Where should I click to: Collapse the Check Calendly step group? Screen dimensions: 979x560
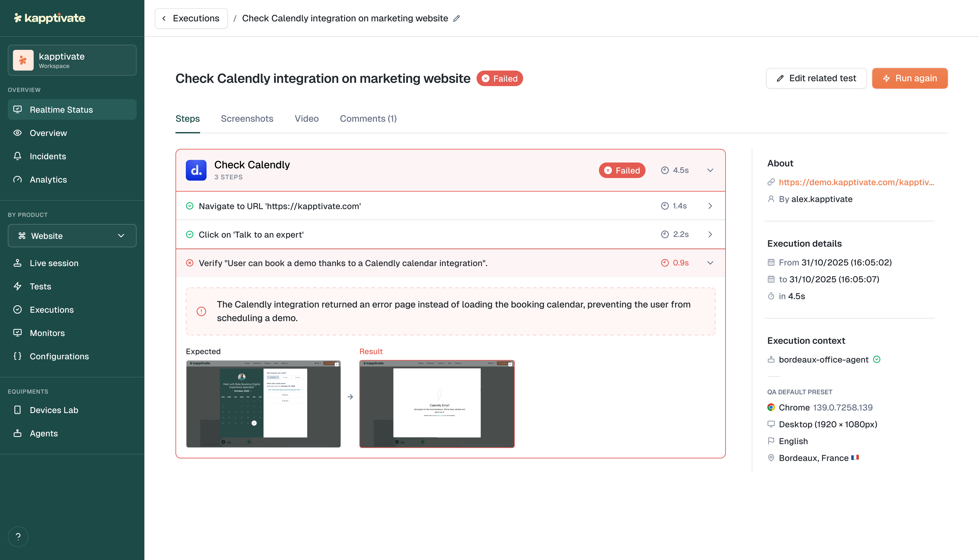(x=710, y=170)
